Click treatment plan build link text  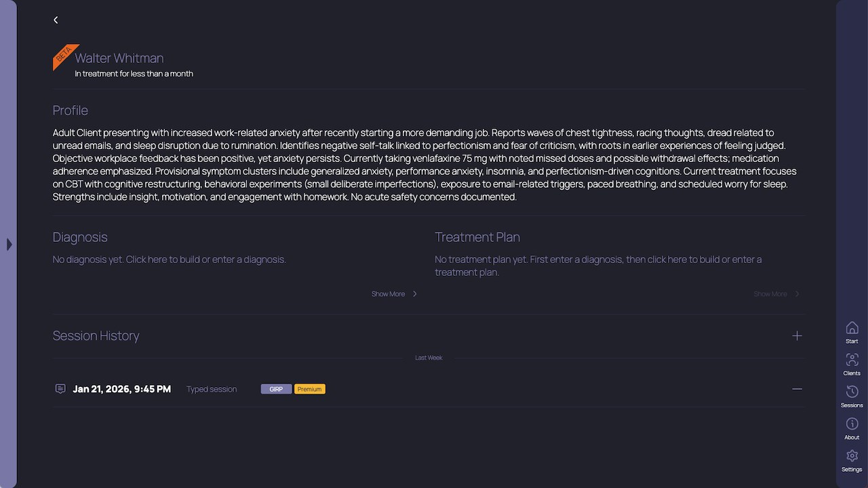point(598,266)
